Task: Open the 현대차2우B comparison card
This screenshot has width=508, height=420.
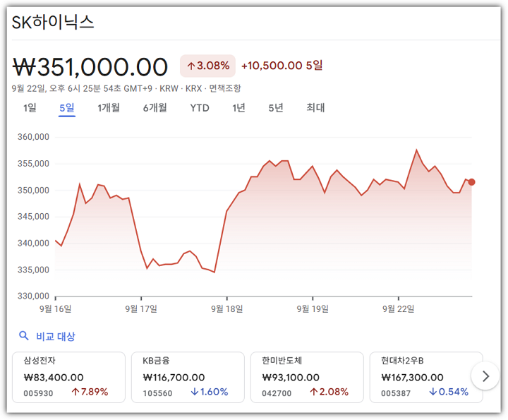Action: tap(426, 377)
